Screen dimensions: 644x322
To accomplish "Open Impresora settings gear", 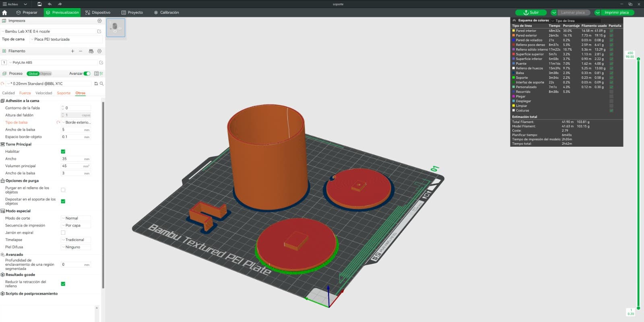I will [99, 21].
